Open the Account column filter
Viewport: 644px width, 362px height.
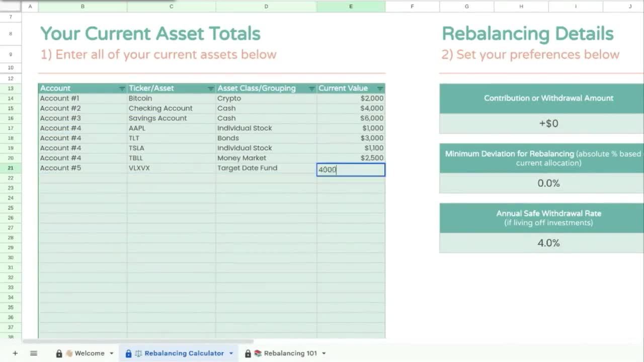123,88
